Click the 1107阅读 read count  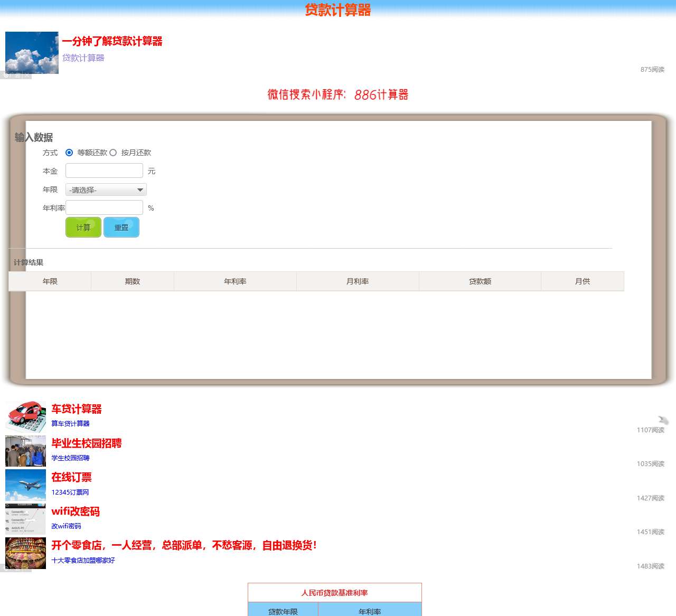[x=651, y=430]
